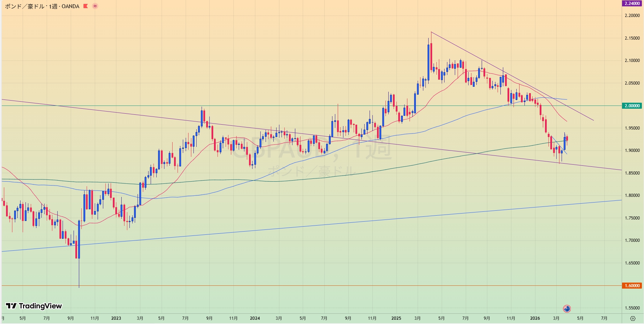Viewport: 644px width, 324px height.
Task: Click the 1.80000 price on the scale
Action: 632,195
